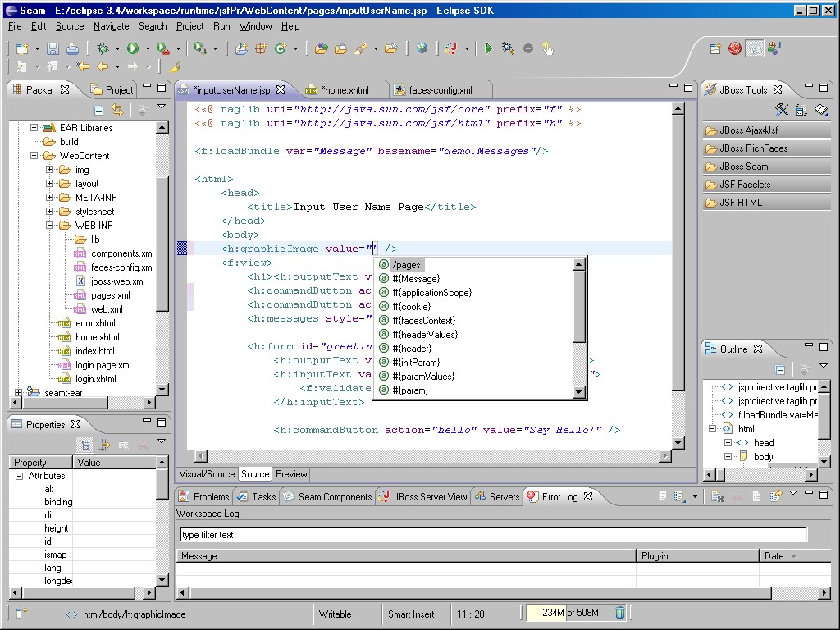The image size is (840, 630).
Task: Click the Palette Editor icon in JBoss Tools
Action: tap(782, 110)
